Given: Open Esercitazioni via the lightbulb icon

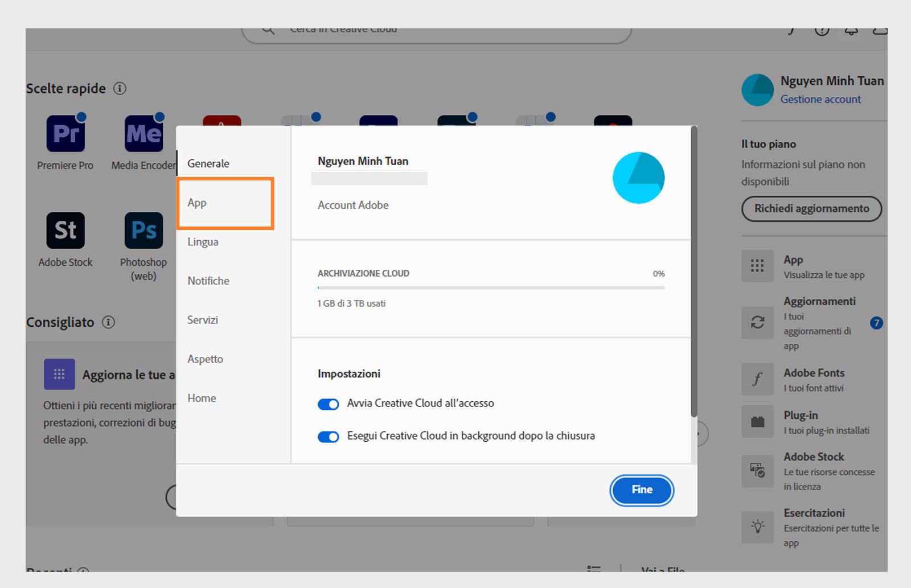Looking at the screenshot, I should pos(757,527).
